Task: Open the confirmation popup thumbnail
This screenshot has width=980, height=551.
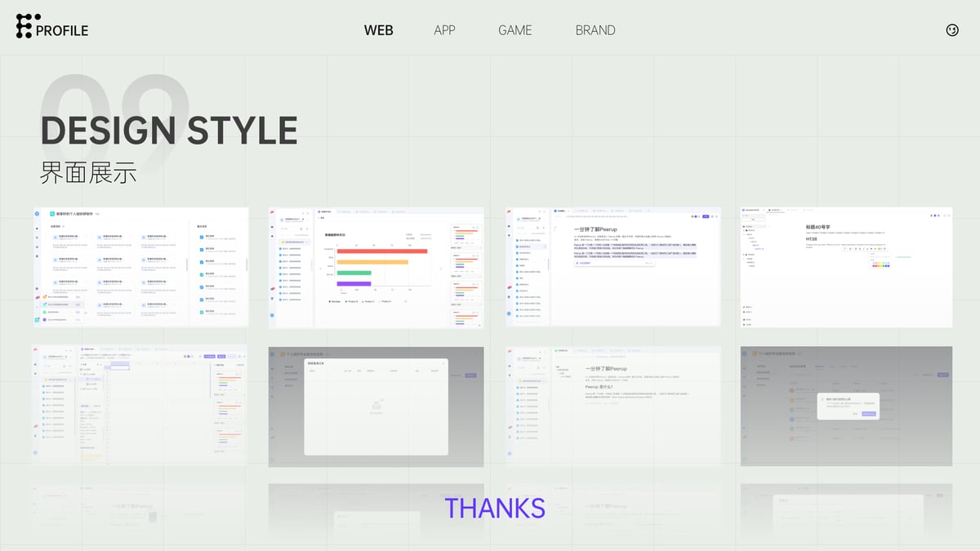Action: pyautogui.click(x=846, y=407)
